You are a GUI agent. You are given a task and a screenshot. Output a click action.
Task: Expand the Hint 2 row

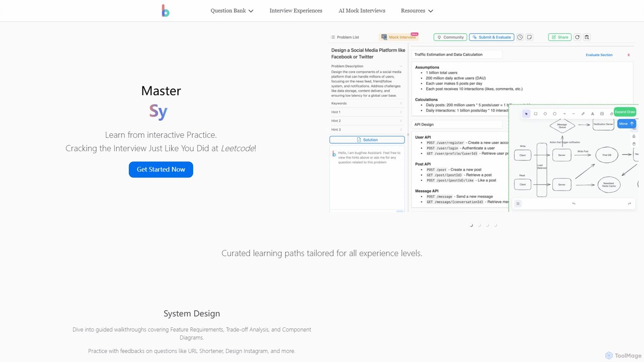367,121
